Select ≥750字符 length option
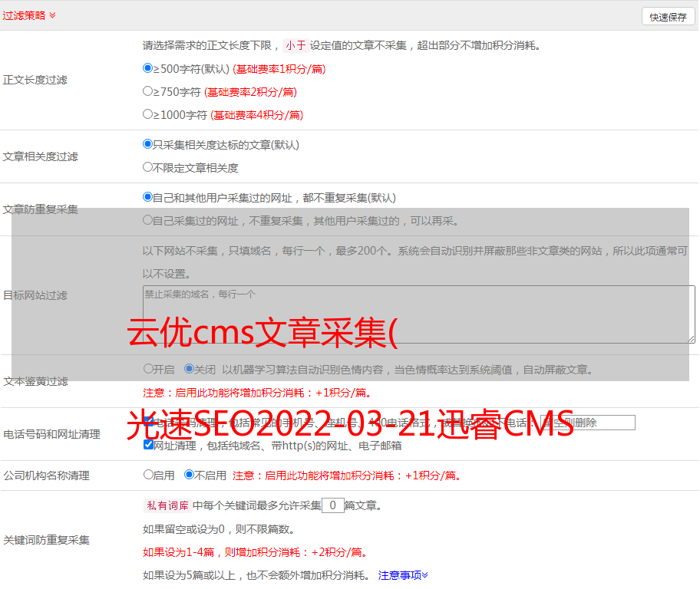The width and height of the screenshot is (700, 589). 148,91
